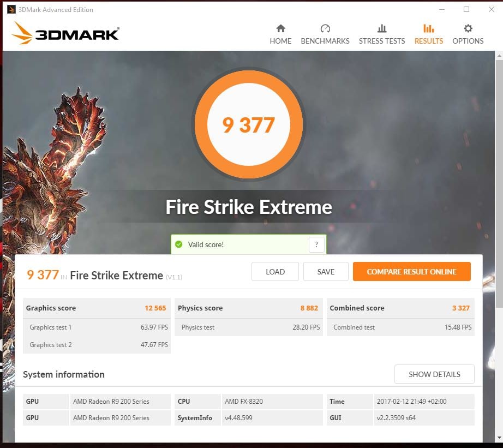Viewport: 503px width, 448px height.
Task: Click the Options gear icon
Action: pos(468,28)
